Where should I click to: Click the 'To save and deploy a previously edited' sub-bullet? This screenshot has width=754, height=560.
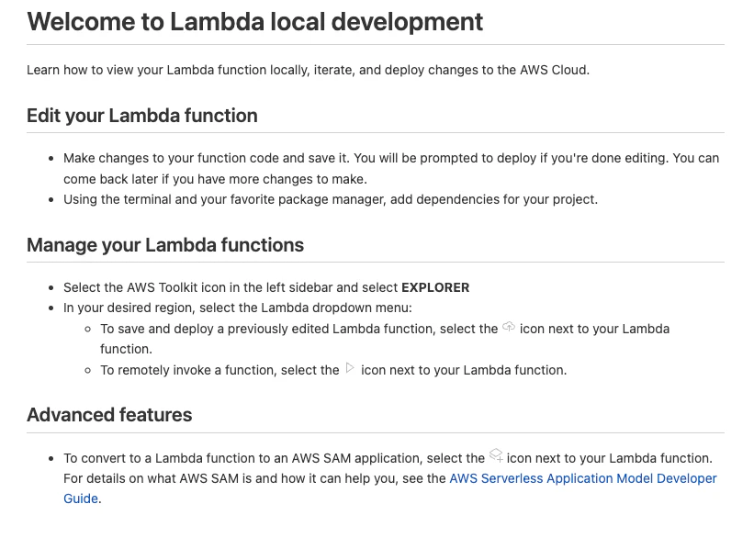click(385, 339)
